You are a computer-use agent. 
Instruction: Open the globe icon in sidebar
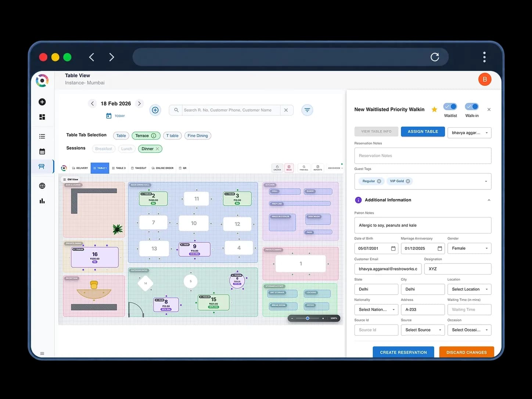pyautogui.click(x=42, y=186)
